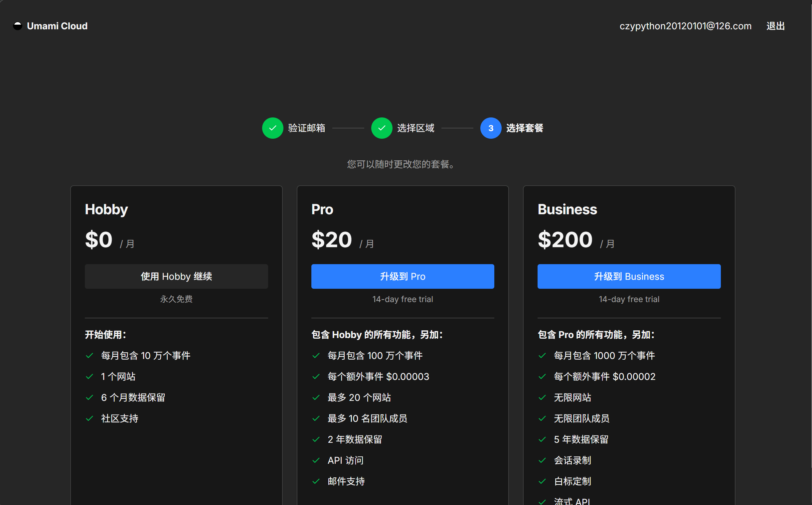This screenshot has width=812, height=505.
Task: Click the green check of 验证邮箱 step
Action: point(273,128)
